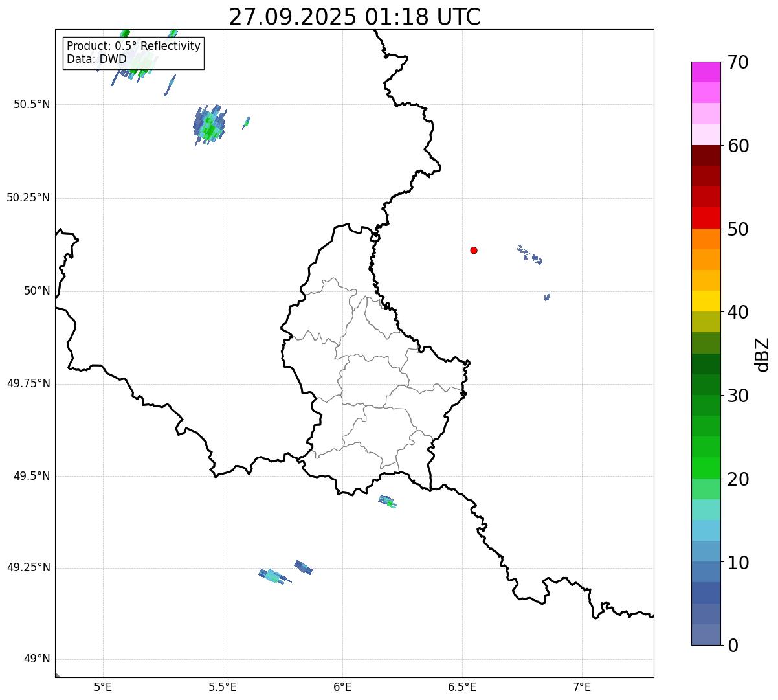Click the 6.5°E longitude label
This screenshot has width=778, height=700.
tap(462, 686)
